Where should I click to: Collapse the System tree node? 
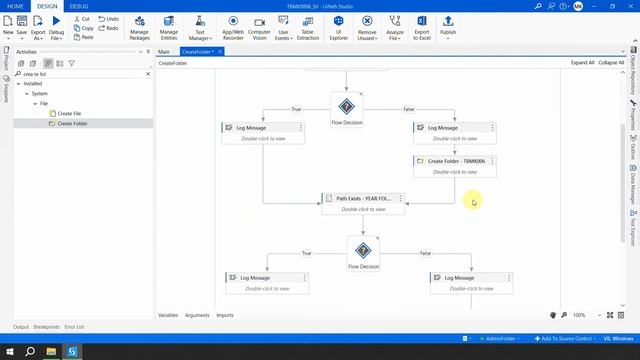[27, 93]
